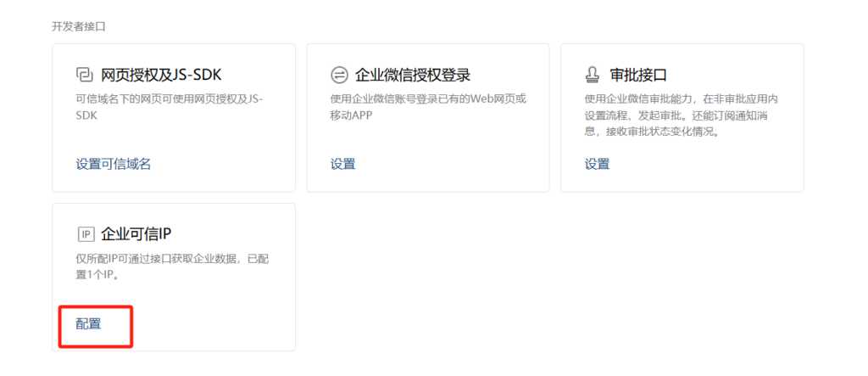The width and height of the screenshot is (868, 376).
Task: Open 设置 under 审批接口
Action: pos(597,164)
